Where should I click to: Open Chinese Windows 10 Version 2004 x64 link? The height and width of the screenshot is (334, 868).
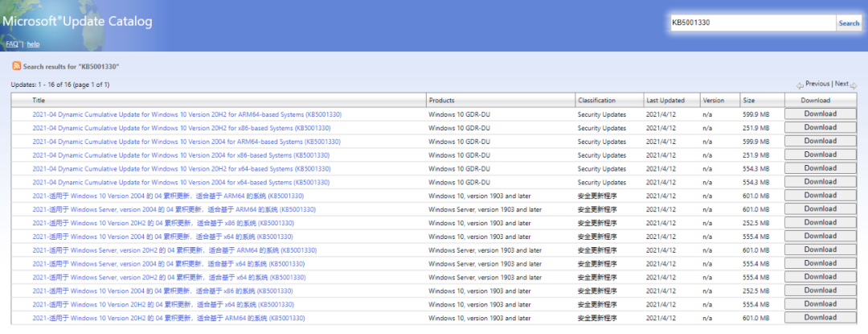click(x=162, y=237)
